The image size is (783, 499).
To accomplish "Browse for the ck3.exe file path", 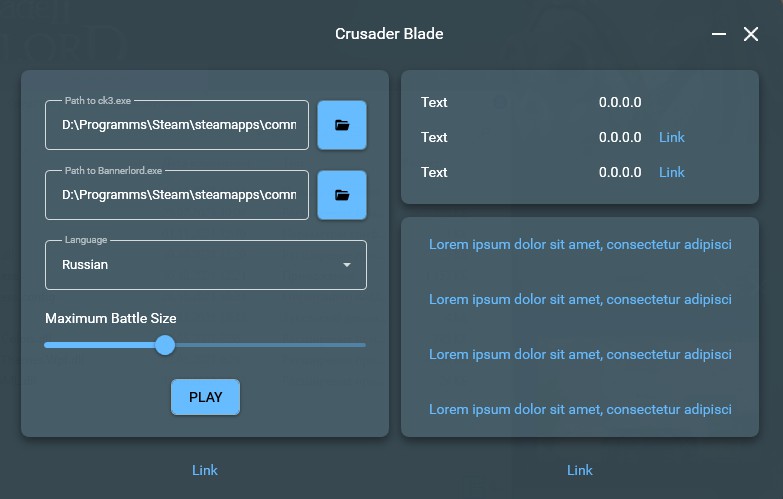I will (x=342, y=125).
